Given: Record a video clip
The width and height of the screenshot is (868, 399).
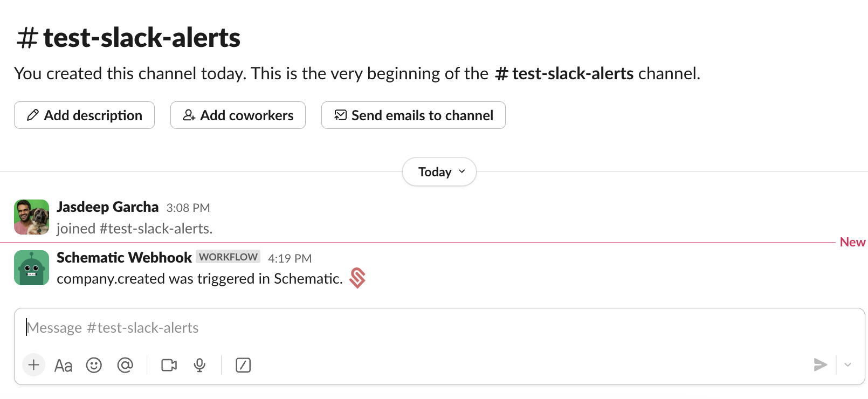Looking at the screenshot, I should click(x=169, y=366).
